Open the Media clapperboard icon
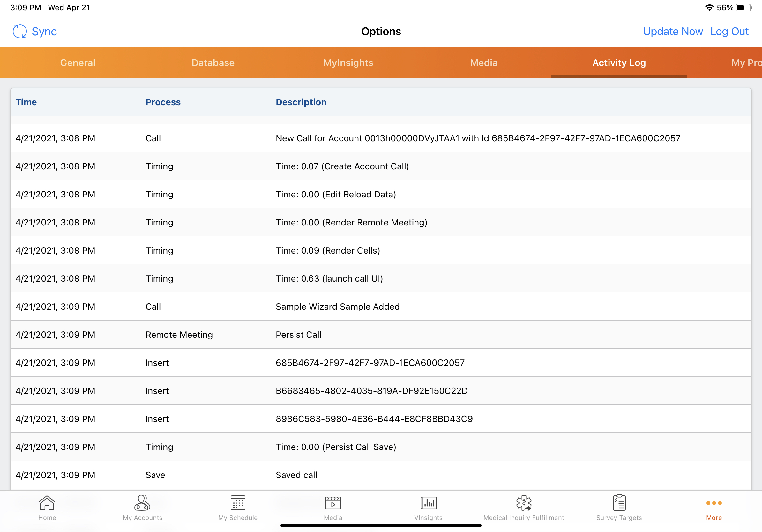This screenshot has width=762, height=532. pos(333,503)
